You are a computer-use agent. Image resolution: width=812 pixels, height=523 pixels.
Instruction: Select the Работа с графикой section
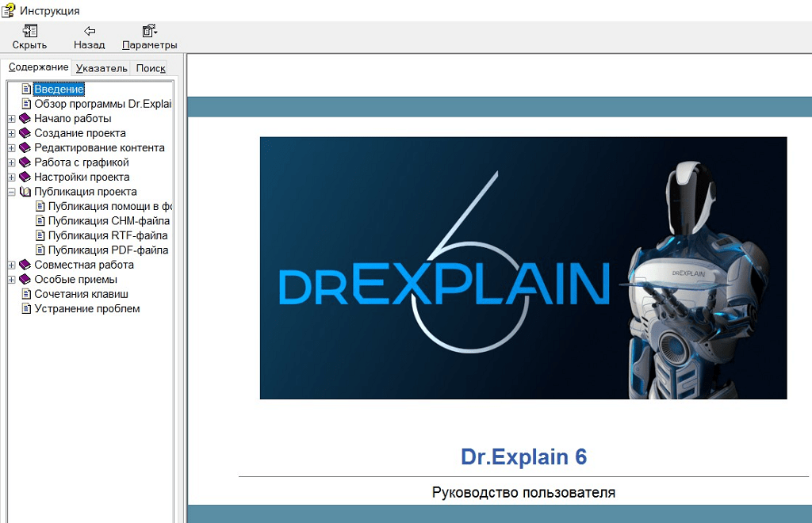82,162
